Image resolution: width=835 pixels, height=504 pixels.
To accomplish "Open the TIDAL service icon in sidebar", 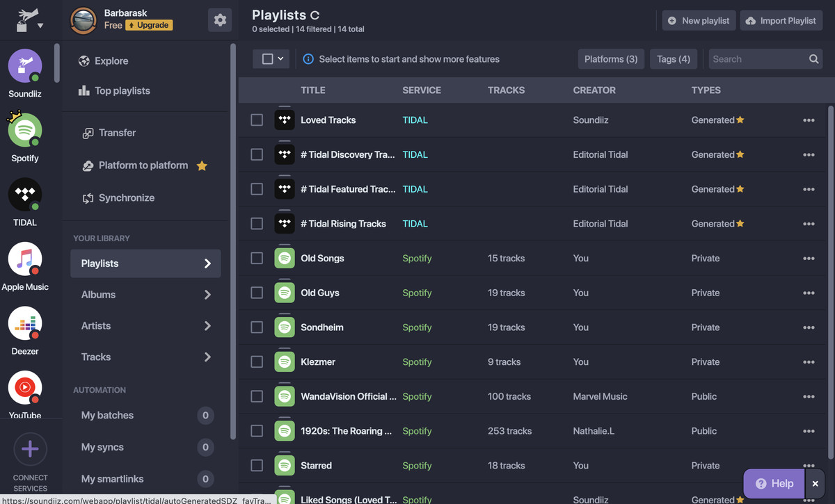I will pyautogui.click(x=25, y=195).
